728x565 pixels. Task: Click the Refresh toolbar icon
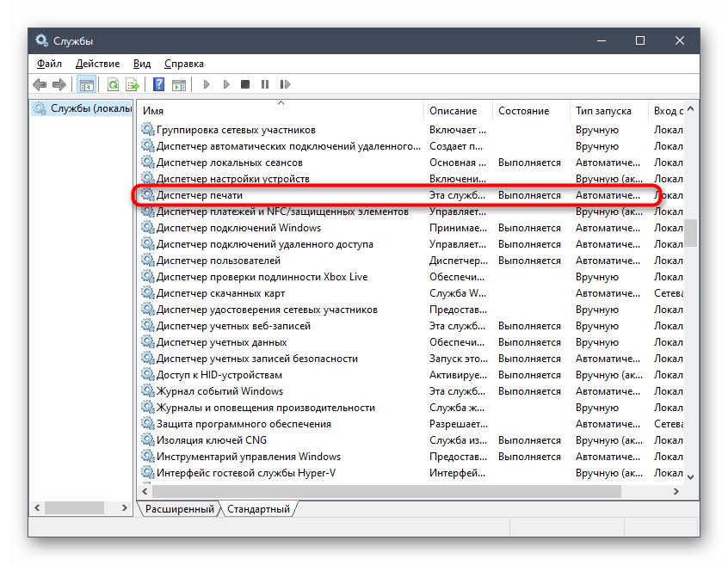(113, 84)
